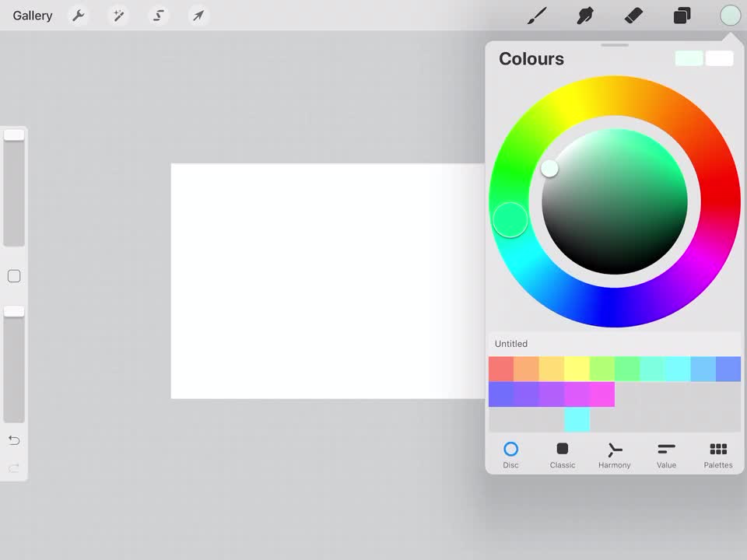This screenshot has width=747, height=560.
Task: Click the brush size slider handle
Action: point(14,135)
